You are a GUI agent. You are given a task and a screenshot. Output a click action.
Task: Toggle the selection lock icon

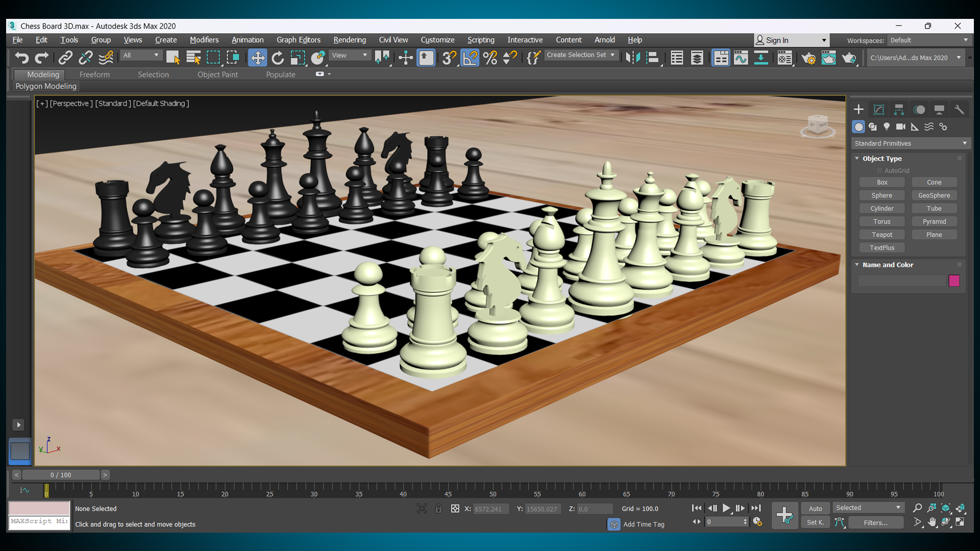pos(438,508)
